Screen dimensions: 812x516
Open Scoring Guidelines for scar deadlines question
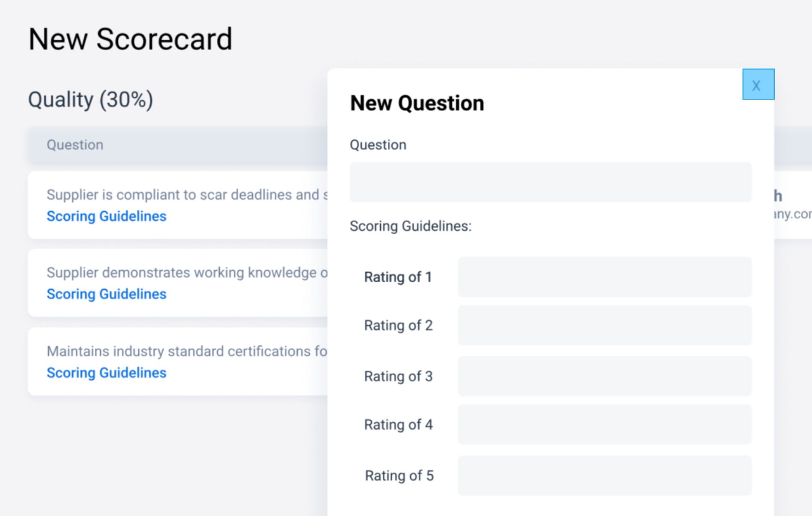click(106, 216)
